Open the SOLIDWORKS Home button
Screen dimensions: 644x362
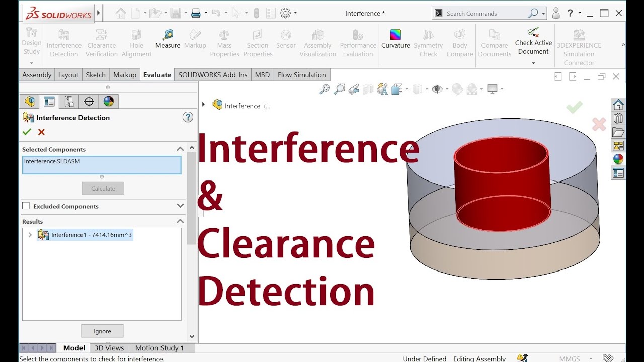pyautogui.click(x=121, y=13)
